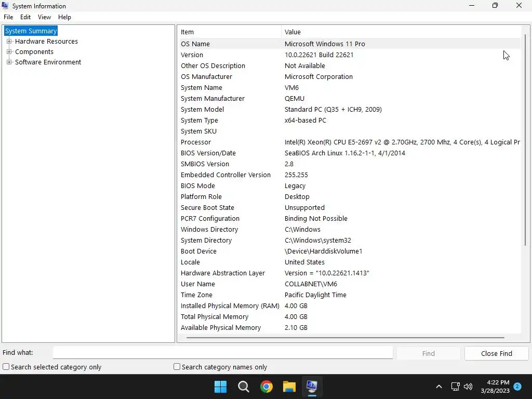Enable Search selected category only checkbox
The width and height of the screenshot is (532, 399).
pyautogui.click(x=6, y=367)
